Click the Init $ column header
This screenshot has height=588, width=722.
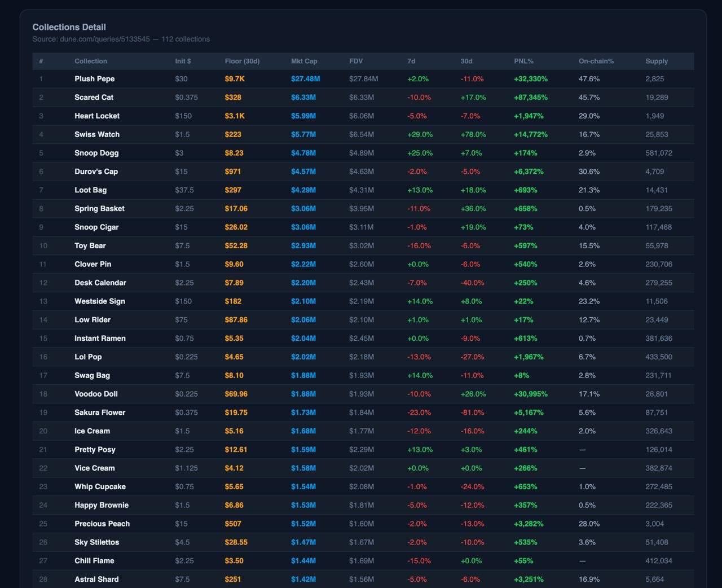tap(183, 61)
